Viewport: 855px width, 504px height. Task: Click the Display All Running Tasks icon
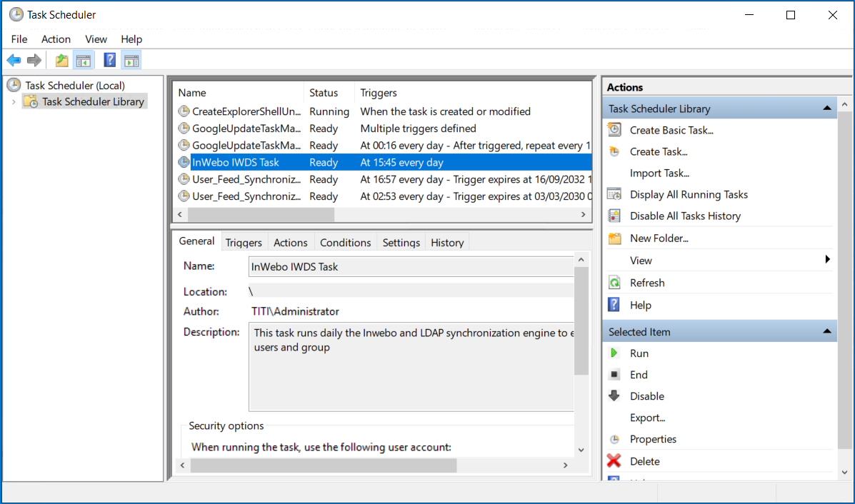tap(614, 194)
